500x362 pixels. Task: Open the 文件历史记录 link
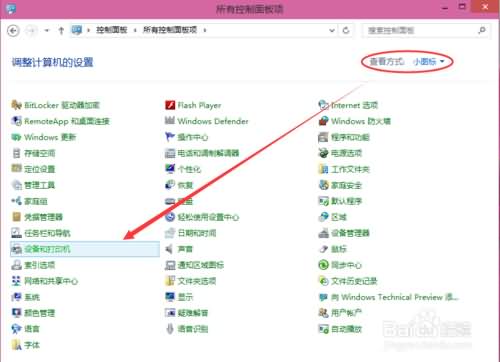354,281
